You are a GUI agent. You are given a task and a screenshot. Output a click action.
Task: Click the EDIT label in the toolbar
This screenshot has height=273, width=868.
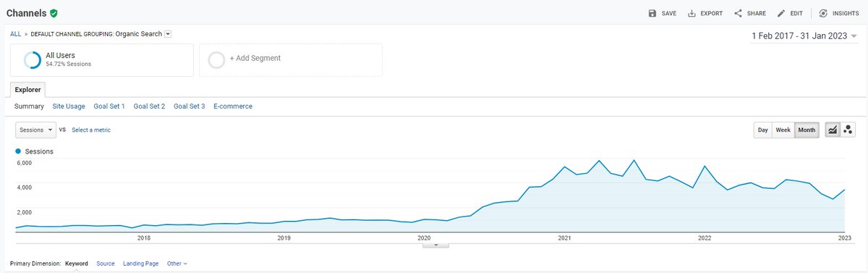coord(796,13)
